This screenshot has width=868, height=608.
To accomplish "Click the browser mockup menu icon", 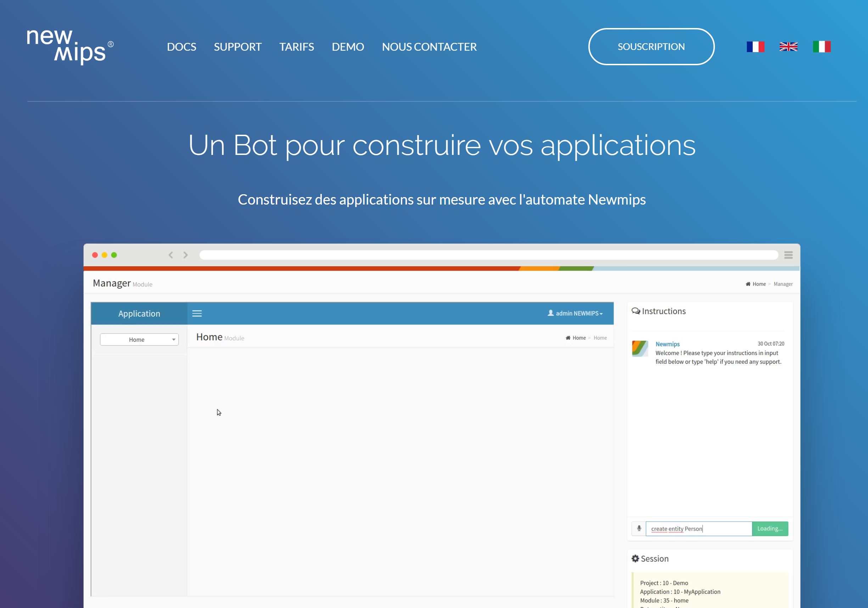I will tap(788, 255).
